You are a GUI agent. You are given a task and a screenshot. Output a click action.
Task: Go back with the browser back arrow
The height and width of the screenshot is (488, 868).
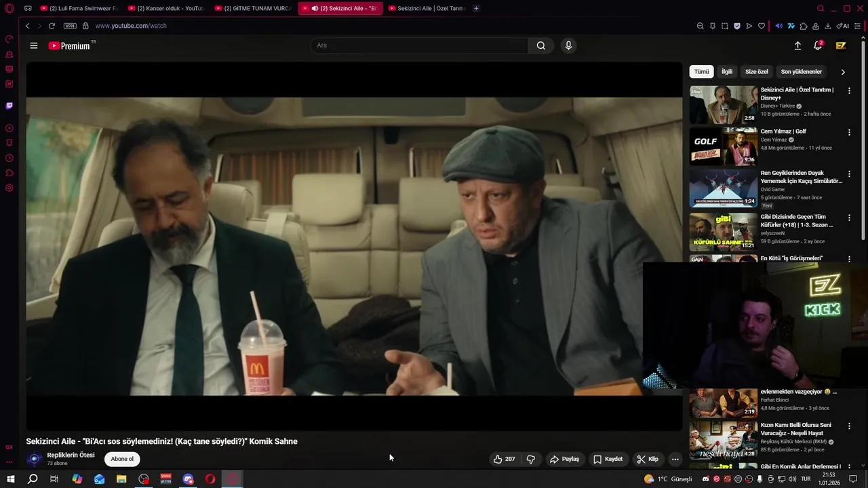coord(27,26)
